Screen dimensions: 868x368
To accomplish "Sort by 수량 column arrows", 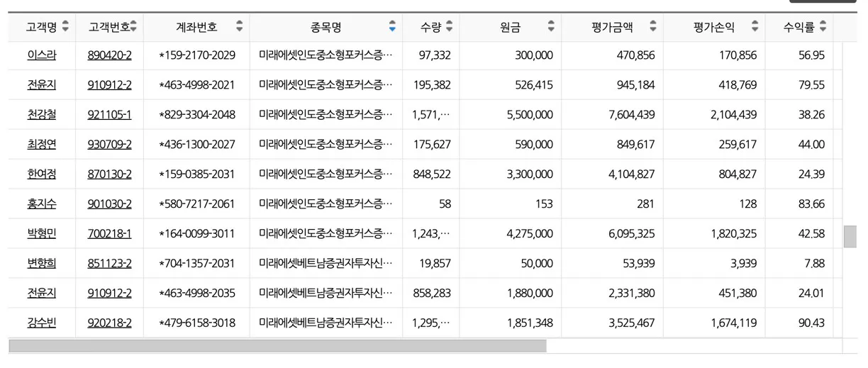I will pyautogui.click(x=449, y=27).
